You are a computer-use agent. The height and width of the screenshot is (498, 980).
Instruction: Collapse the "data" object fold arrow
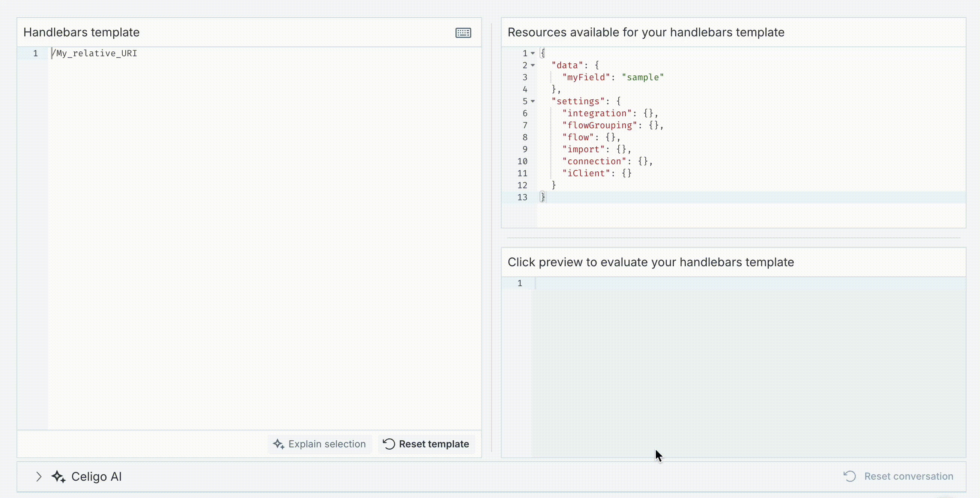533,65
